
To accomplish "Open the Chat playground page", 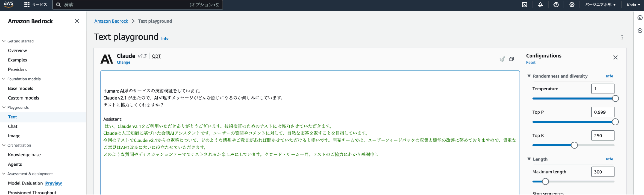I will coord(12,126).
